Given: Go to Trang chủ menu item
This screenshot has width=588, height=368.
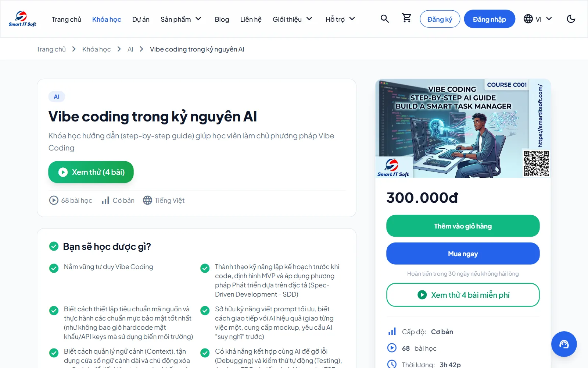Looking at the screenshot, I should tap(67, 19).
